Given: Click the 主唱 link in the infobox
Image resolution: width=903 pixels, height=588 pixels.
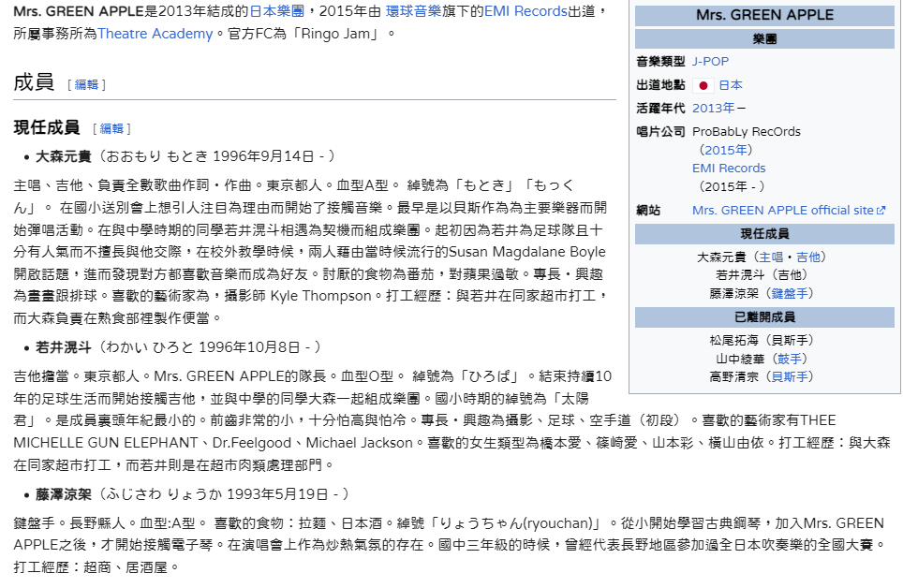Looking at the screenshot, I should tap(771, 257).
